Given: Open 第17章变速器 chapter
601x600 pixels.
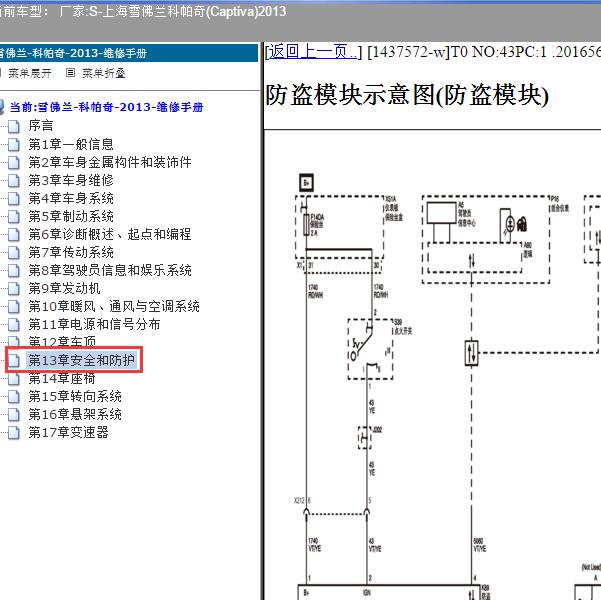Looking at the screenshot, I should (69, 432).
